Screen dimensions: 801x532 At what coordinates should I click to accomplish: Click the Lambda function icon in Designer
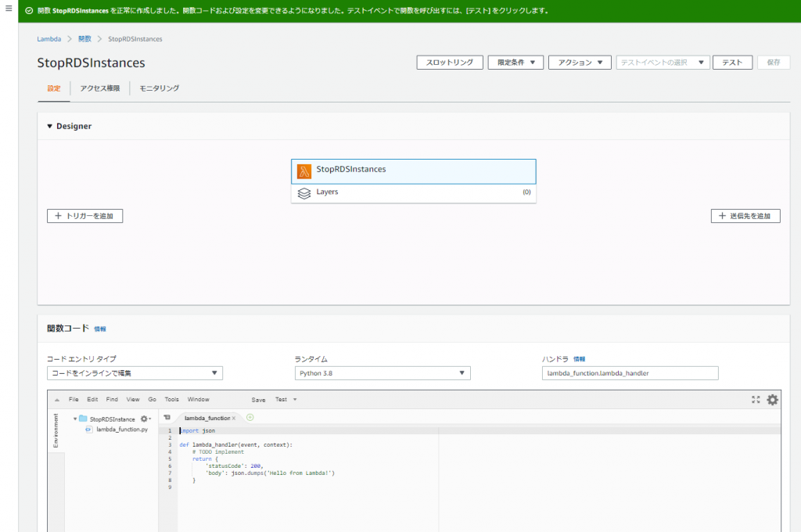[x=304, y=171]
